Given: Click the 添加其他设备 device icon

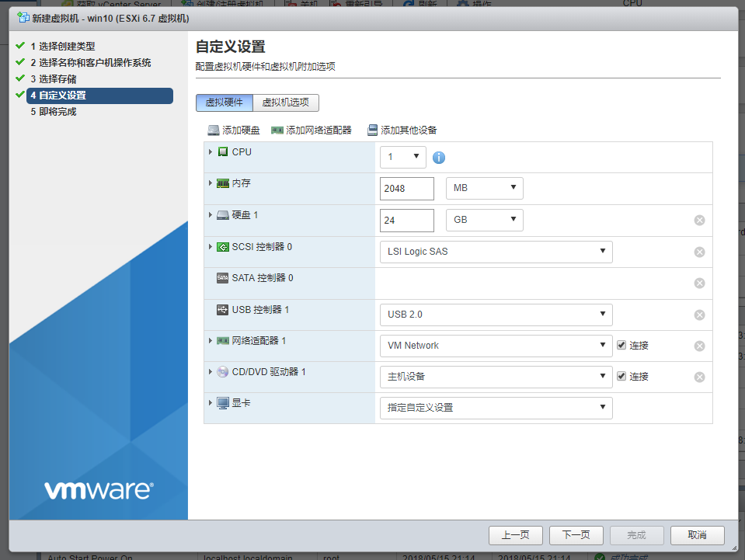Looking at the screenshot, I should (373, 130).
